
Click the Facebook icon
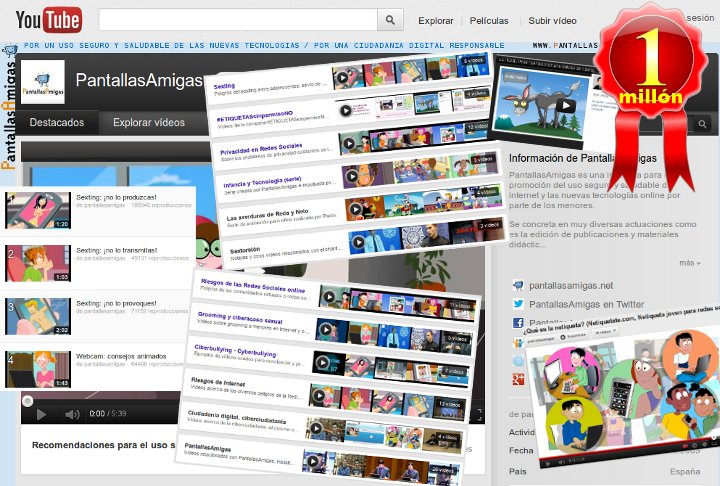click(x=518, y=323)
